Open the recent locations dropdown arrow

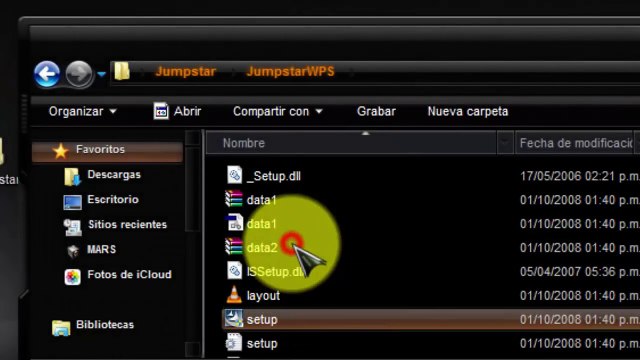click(101, 74)
